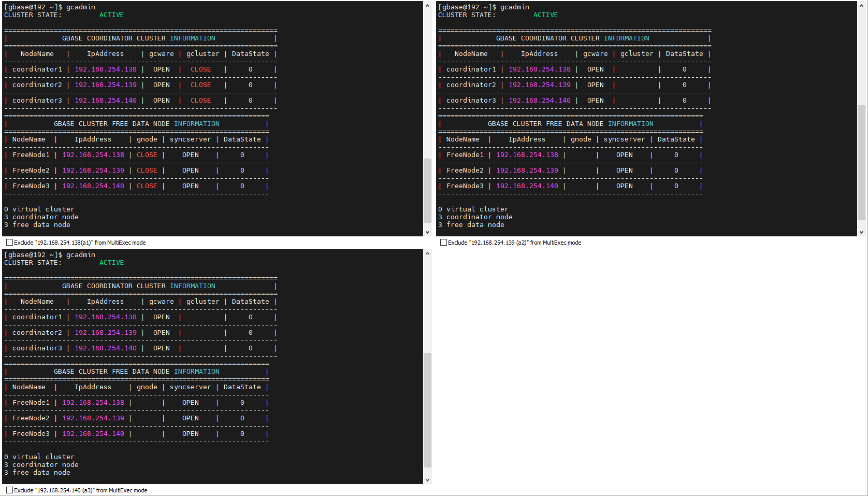Viewport: 868px width, 496px height.
Task: Click FreeNode2 IP 192.168.254.139 in a3 pane
Action: click(x=93, y=418)
